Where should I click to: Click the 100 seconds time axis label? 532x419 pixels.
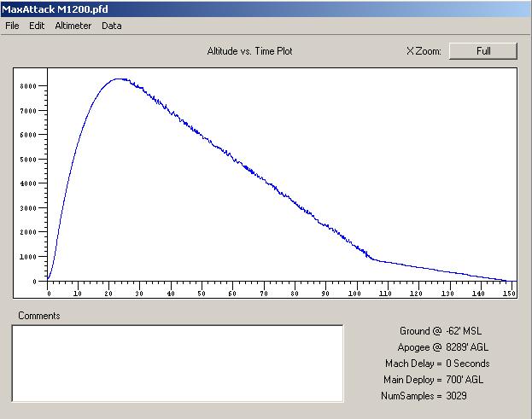[x=354, y=294]
